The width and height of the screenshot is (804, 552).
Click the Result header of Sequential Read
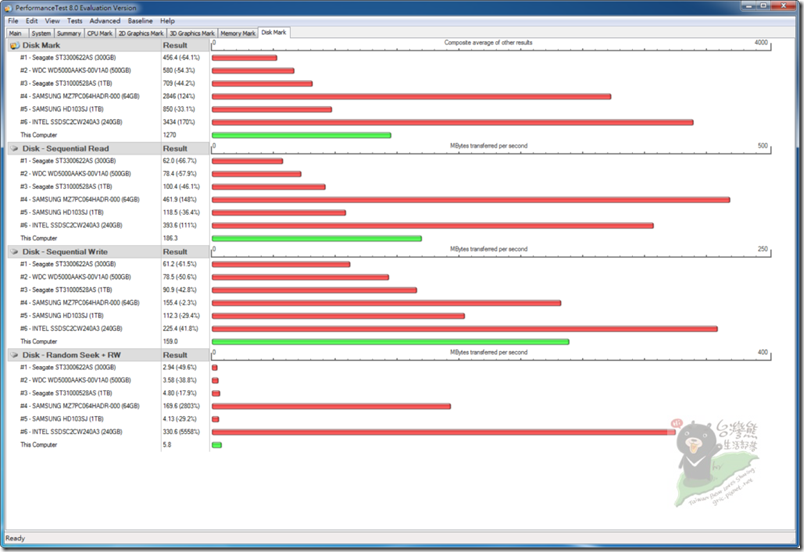tap(175, 149)
